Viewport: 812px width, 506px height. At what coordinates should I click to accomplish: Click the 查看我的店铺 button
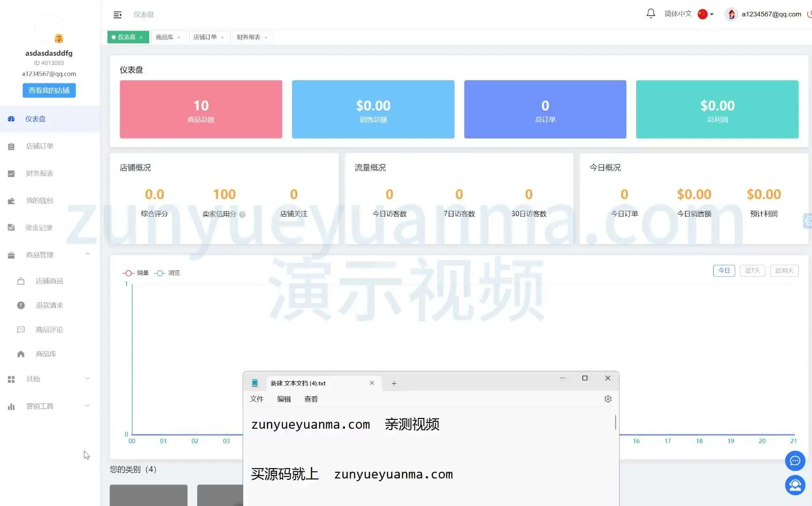coord(49,90)
